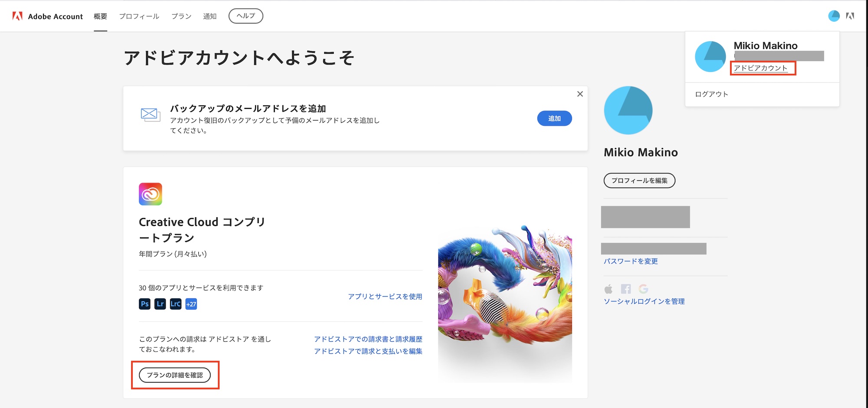Switch to the プロフィール tab
Viewport: 868px width, 408px height.
(139, 16)
